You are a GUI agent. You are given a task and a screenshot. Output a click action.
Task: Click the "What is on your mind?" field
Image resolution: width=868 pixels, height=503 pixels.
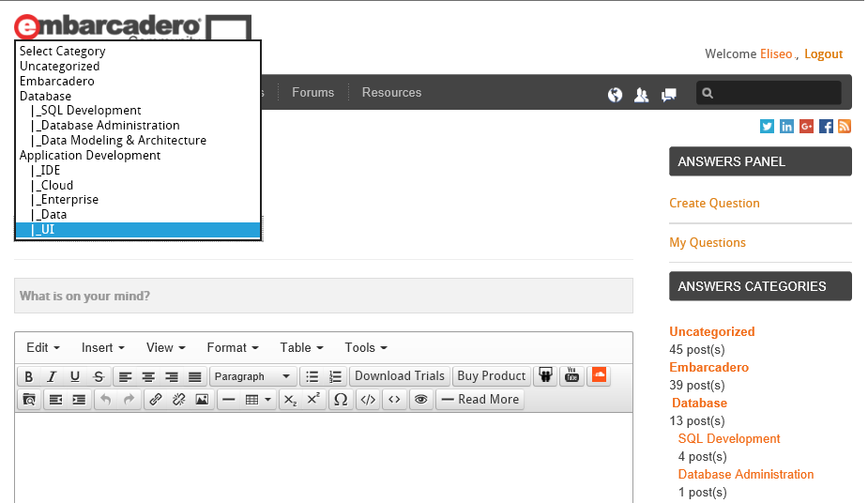pos(323,296)
